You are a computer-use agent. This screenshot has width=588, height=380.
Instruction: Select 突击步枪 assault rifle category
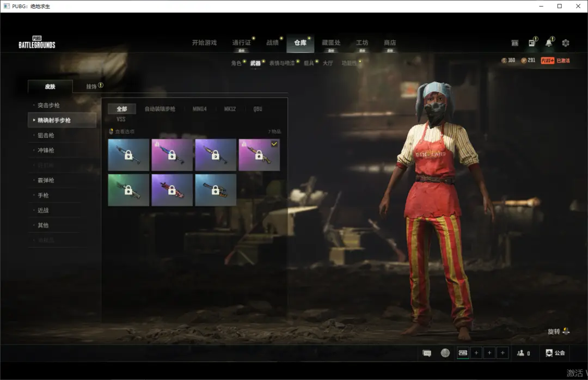tap(49, 106)
